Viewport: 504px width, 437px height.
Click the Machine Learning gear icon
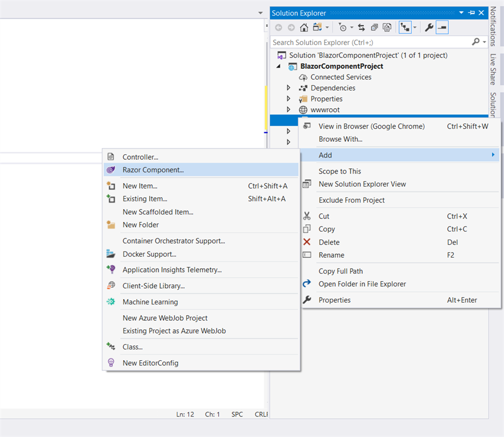tap(111, 302)
